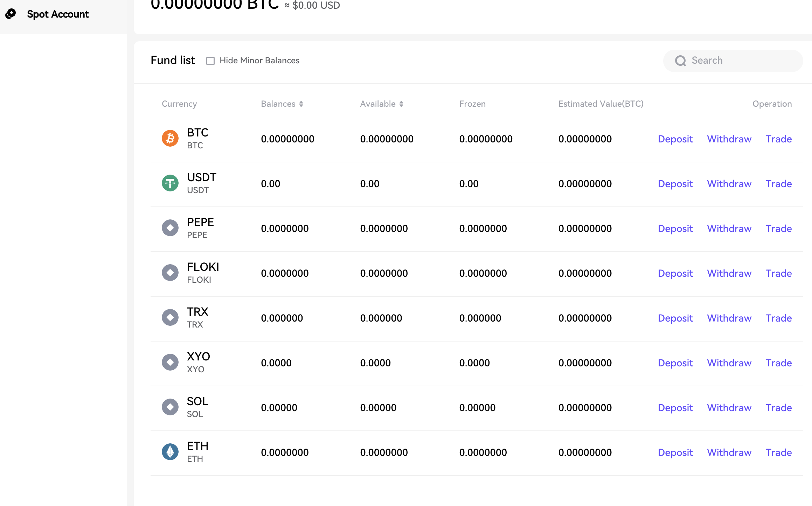The width and height of the screenshot is (812, 506).
Task: Deposit TRX
Action: pos(675,318)
